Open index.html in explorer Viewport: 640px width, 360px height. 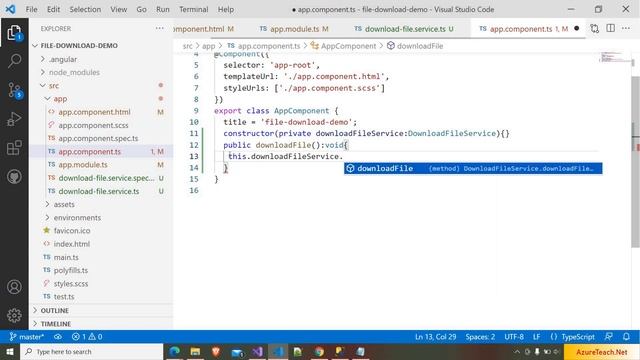(71, 244)
